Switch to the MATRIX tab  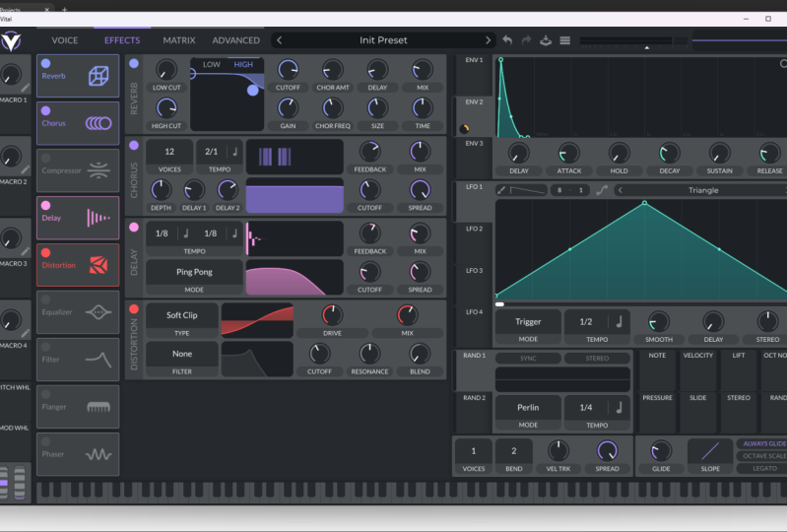178,40
